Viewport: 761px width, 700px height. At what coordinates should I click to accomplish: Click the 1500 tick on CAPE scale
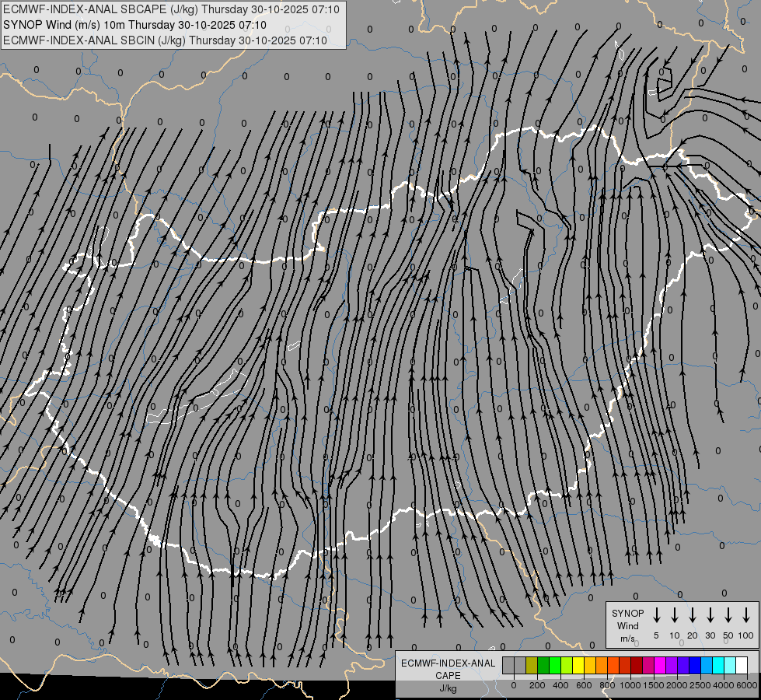coord(654,685)
